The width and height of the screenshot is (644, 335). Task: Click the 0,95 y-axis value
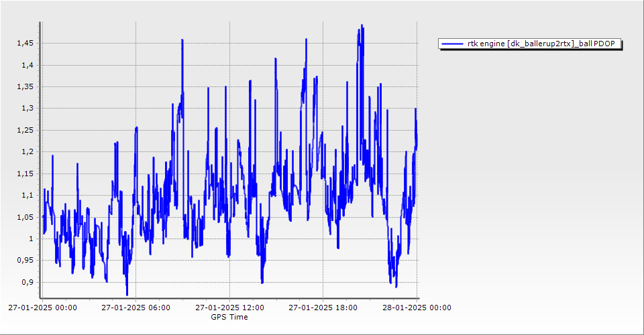click(x=25, y=261)
